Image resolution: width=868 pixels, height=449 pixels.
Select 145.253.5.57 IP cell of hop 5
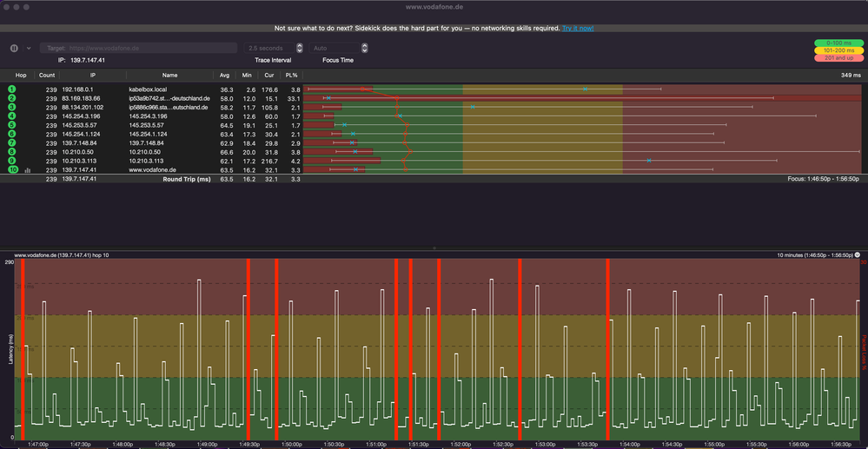pyautogui.click(x=78, y=124)
